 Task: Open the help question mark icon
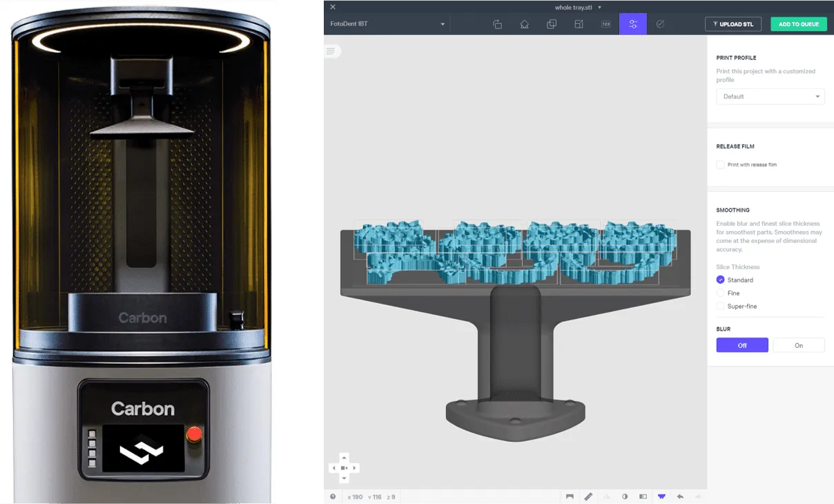333,496
